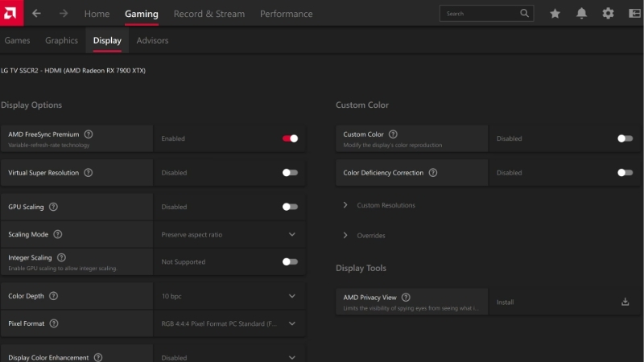Show help for Color Depth
The height and width of the screenshot is (362, 644).
pyautogui.click(x=53, y=296)
